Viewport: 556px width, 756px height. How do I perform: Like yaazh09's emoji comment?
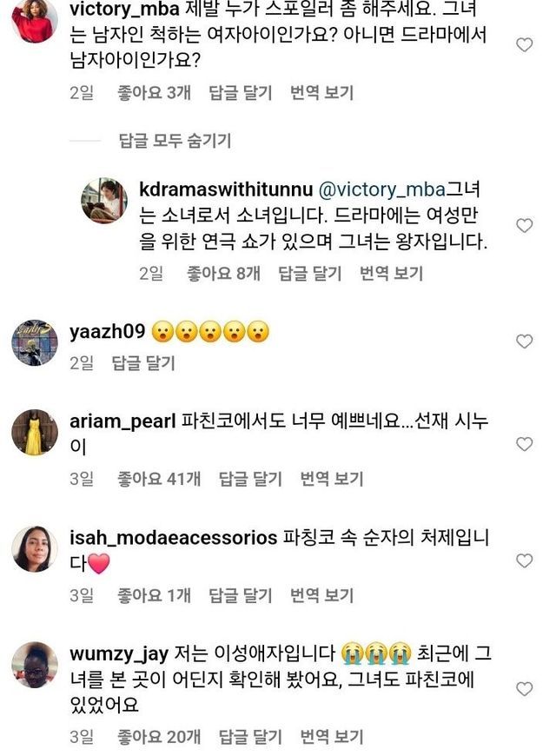(524, 342)
